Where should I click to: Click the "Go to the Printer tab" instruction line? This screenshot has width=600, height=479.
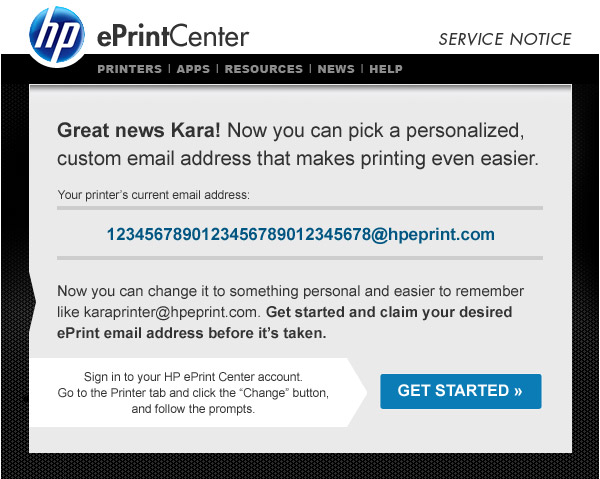point(193,393)
